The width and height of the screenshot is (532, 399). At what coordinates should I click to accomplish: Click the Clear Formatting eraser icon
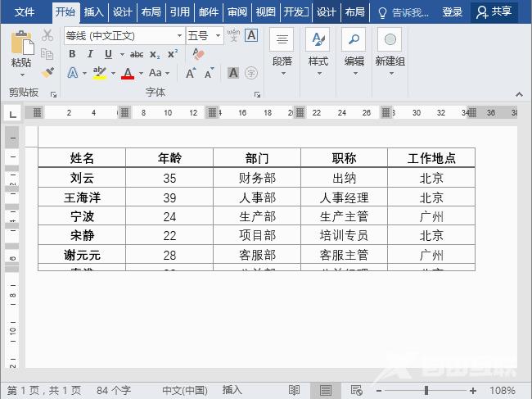pyautogui.click(x=196, y=54)
